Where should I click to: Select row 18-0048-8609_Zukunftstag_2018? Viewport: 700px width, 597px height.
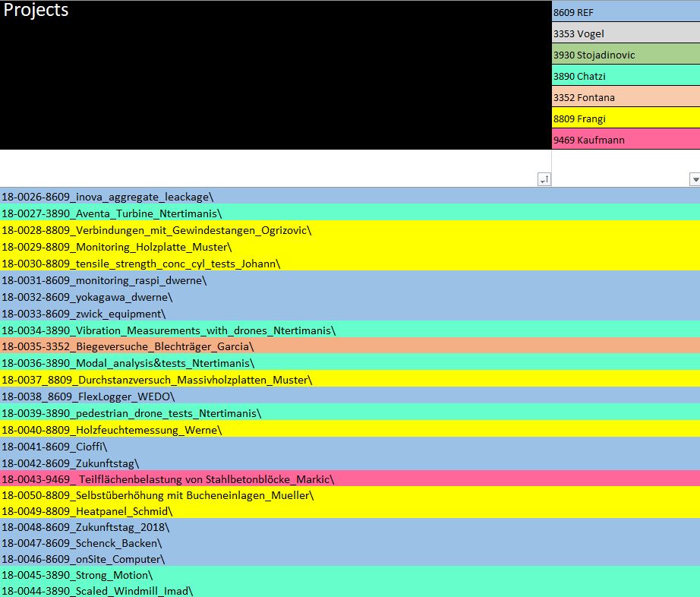point(350,526)
